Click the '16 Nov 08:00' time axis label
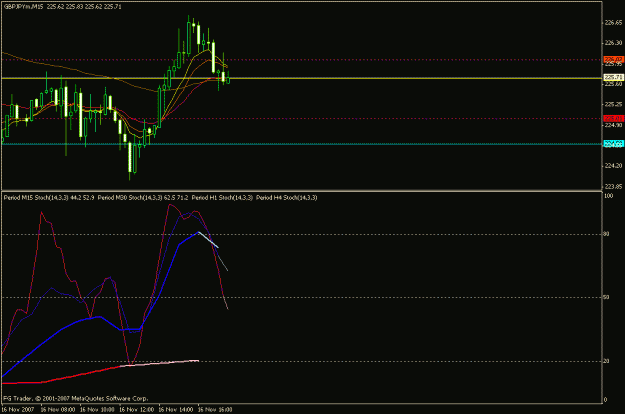 (x=58, y=410)
